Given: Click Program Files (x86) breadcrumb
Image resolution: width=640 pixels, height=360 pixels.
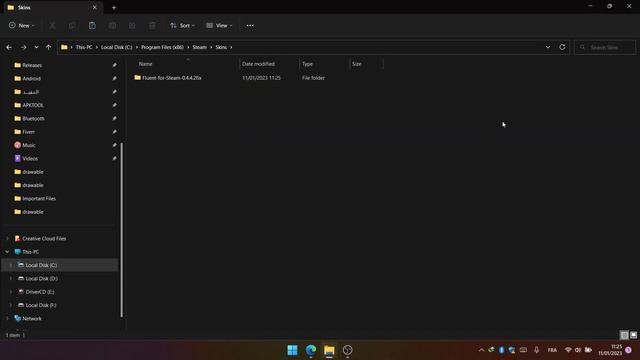Looking at the screenshot, I should click(162, 47).
